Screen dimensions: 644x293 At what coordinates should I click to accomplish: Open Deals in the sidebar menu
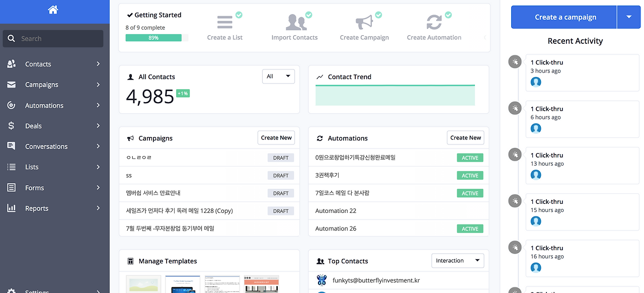(33, 126)
